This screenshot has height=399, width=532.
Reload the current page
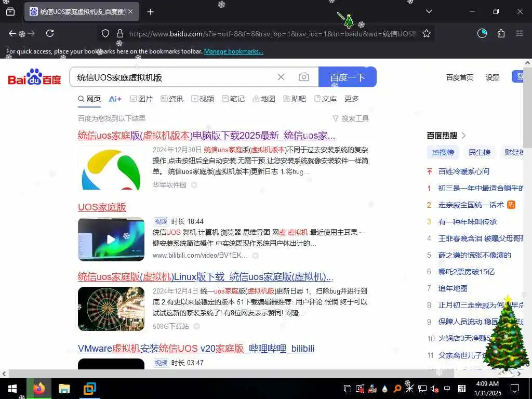click(x=50, y=33)
